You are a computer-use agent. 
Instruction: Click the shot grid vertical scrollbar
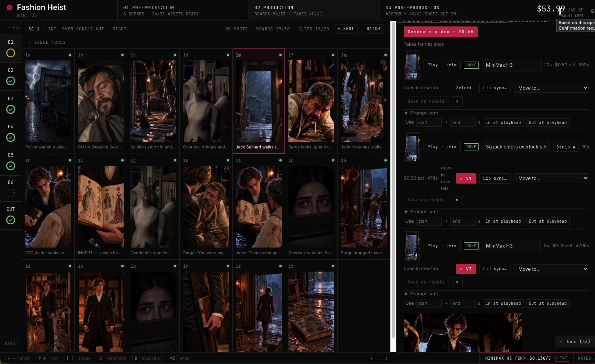click(x=393, y=180)
